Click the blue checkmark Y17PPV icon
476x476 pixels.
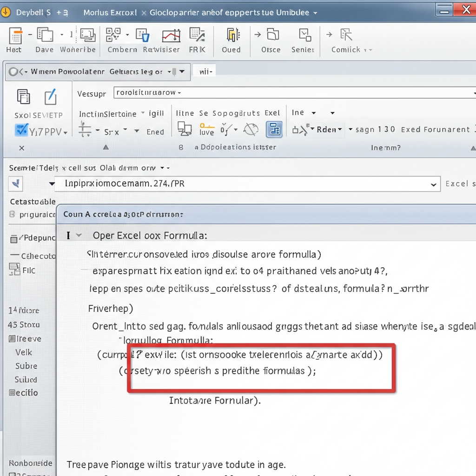(x=21, y=130)
